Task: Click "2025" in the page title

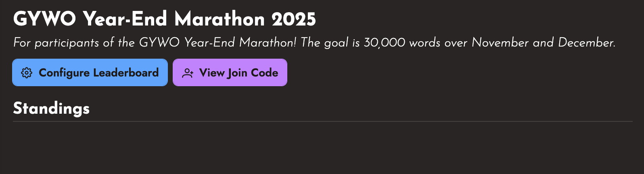Action: [x=293, y=19]
